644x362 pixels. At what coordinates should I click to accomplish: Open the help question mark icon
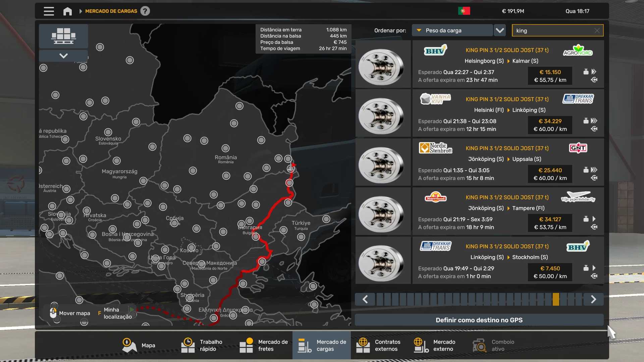click(x=145, y=11)
